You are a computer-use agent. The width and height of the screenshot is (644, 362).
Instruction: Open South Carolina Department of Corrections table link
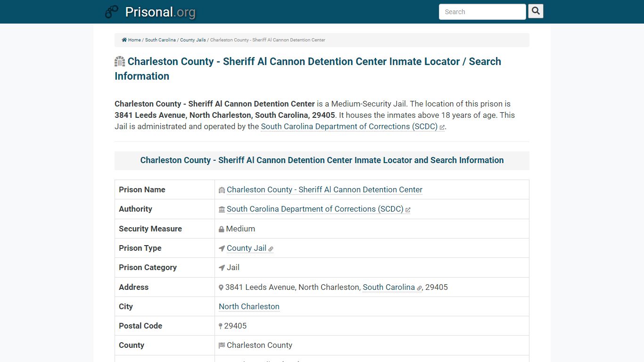315,209
